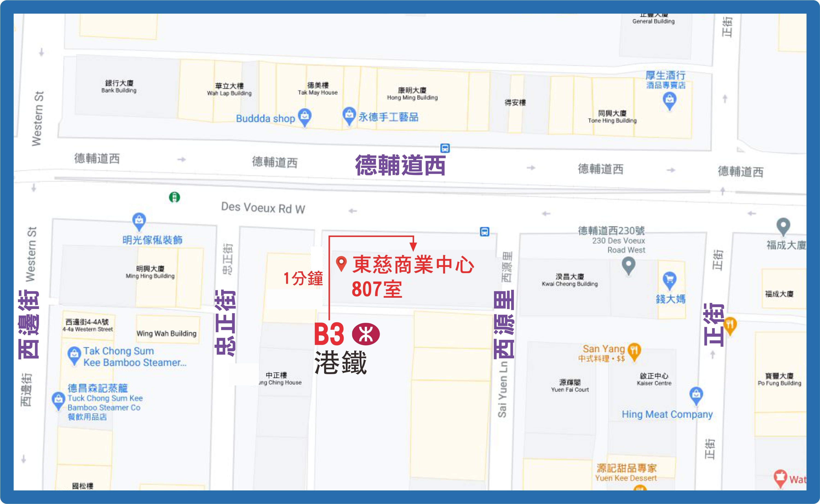The height and width of the screenshot is (504, 820).
Task: Click the 錢大媽 label
Action: coord(671,299)
